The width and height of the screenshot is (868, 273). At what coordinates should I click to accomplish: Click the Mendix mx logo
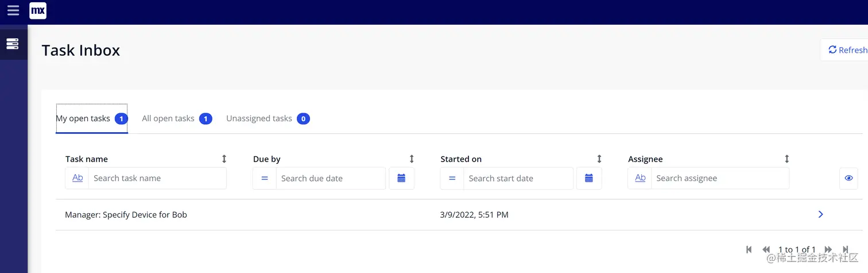click(38, 10)
